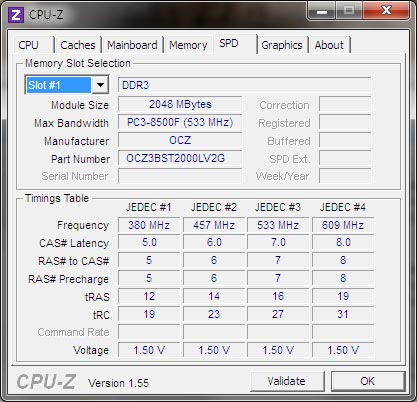
Task: Click the CAS# Latency 6.0 cell
Action: (214, 242)
